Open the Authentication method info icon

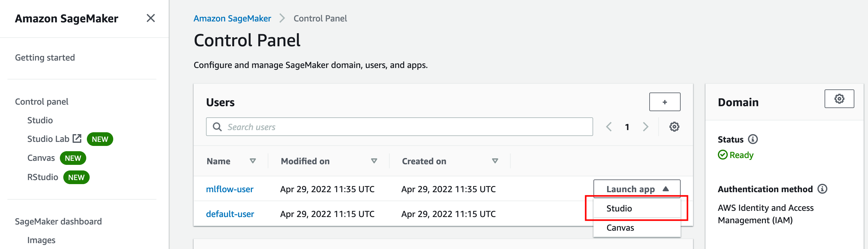[822, 189]
